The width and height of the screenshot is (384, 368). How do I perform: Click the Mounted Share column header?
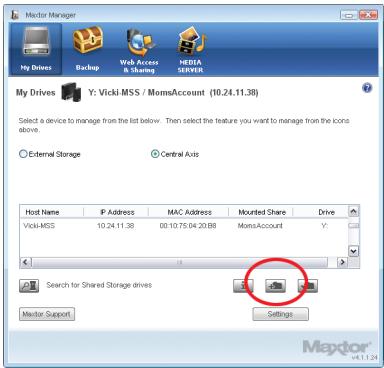tap(261, 212)
